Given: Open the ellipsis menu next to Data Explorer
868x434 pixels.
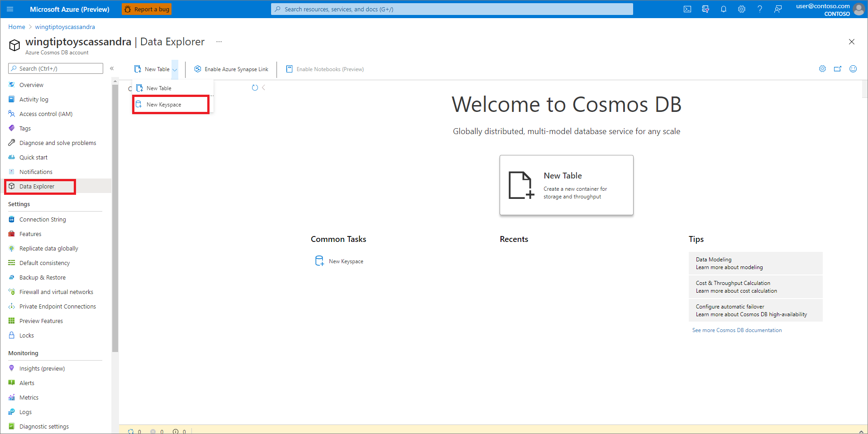Looking at the screenshot, I should tap(219, 41).
